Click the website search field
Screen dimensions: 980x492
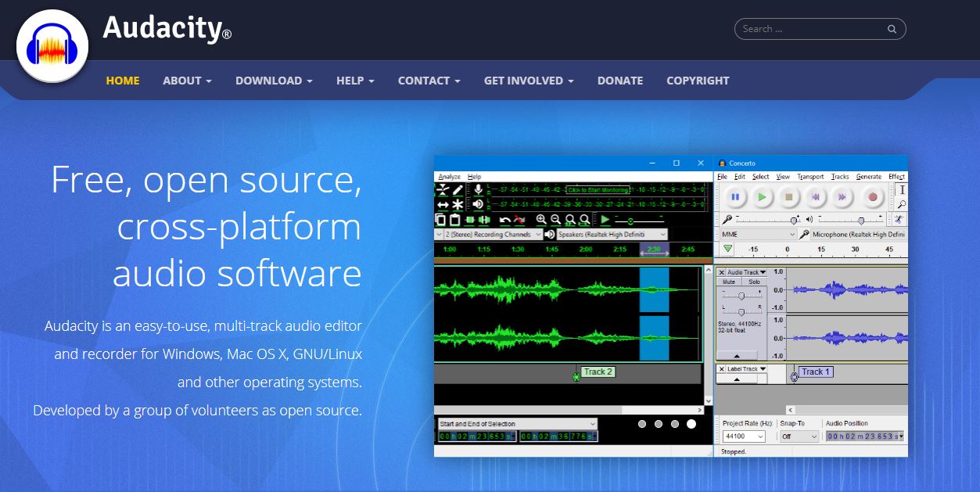coord(813,28)
